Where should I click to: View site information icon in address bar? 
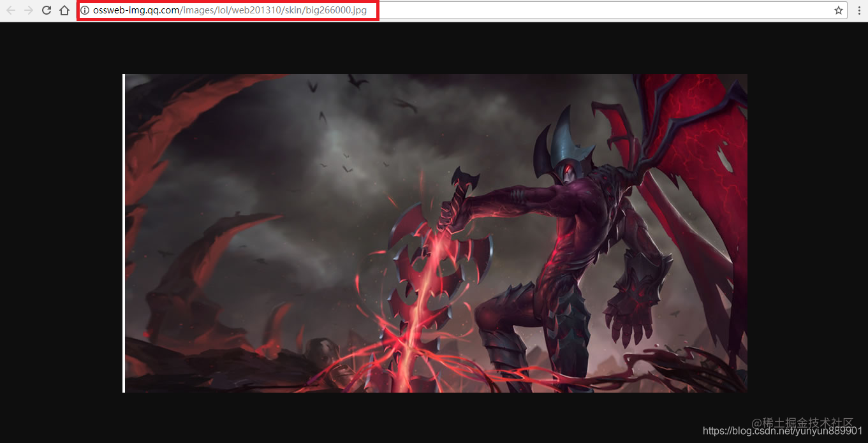[85, 10]
